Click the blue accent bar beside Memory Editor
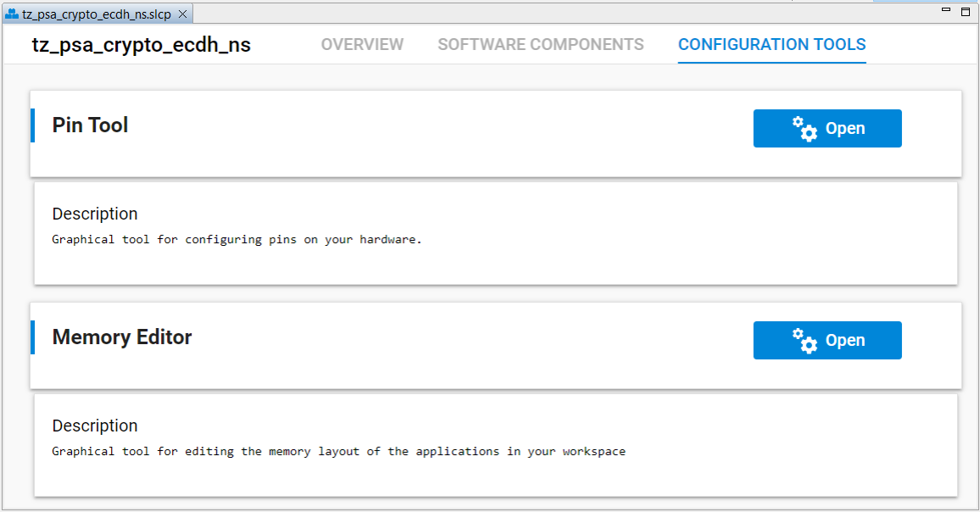 point(32,337)
